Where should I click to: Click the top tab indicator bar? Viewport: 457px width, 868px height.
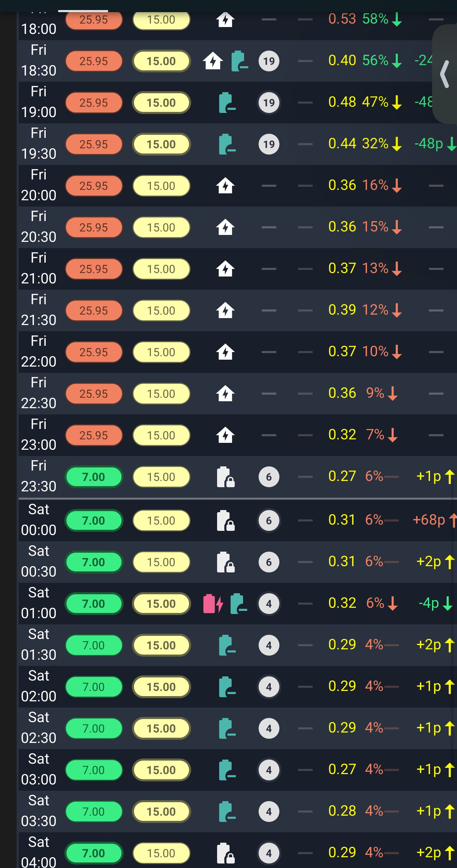(83, 11)
